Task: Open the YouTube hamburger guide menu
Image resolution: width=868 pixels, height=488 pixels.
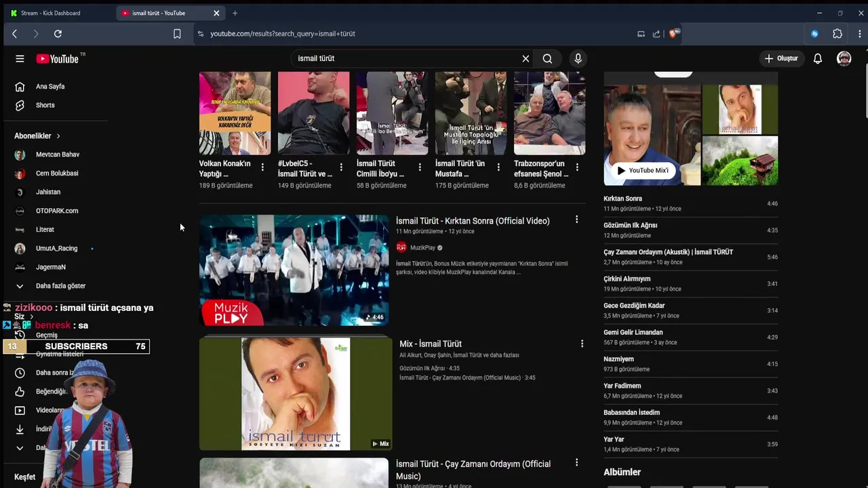Action: 20,58
